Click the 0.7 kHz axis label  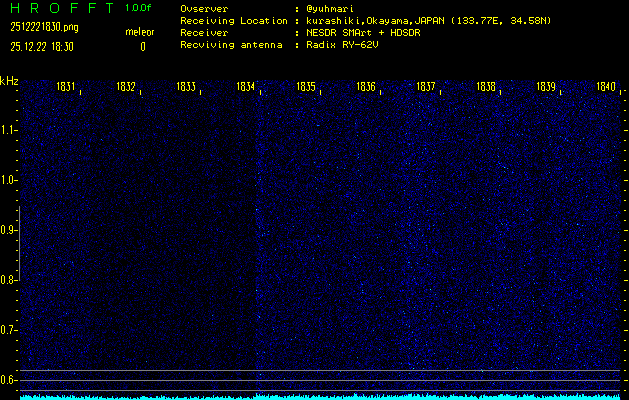8,330
